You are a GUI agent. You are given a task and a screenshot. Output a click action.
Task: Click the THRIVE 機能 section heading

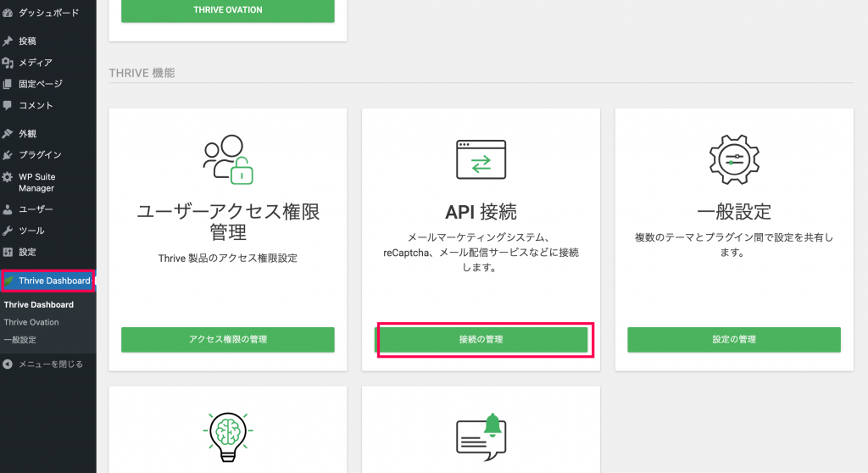tap(142, 73)
